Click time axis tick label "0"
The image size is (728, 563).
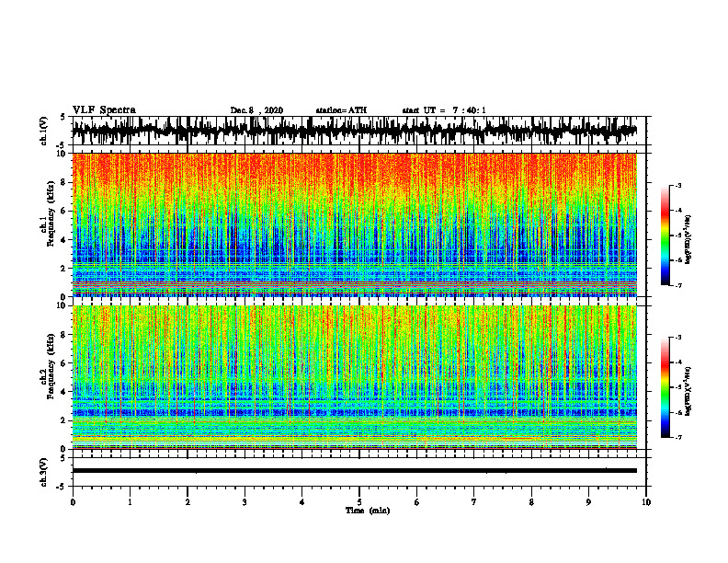[x=73, y=502]
